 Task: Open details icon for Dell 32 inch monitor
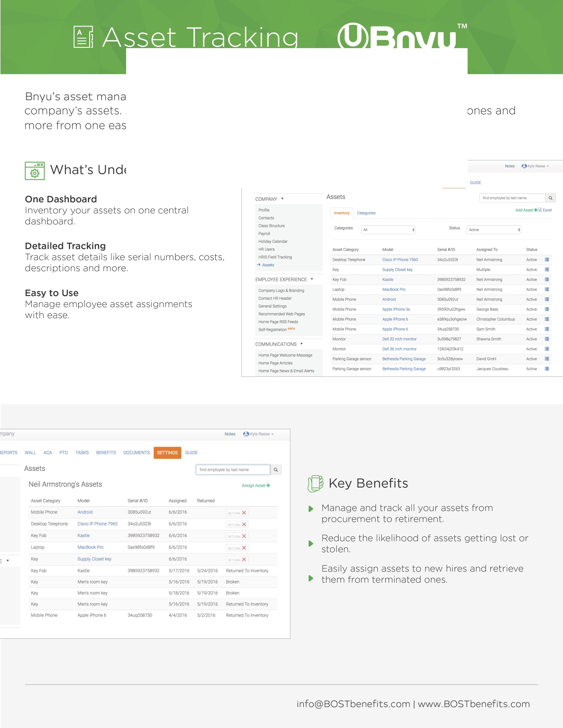point(547,339)
